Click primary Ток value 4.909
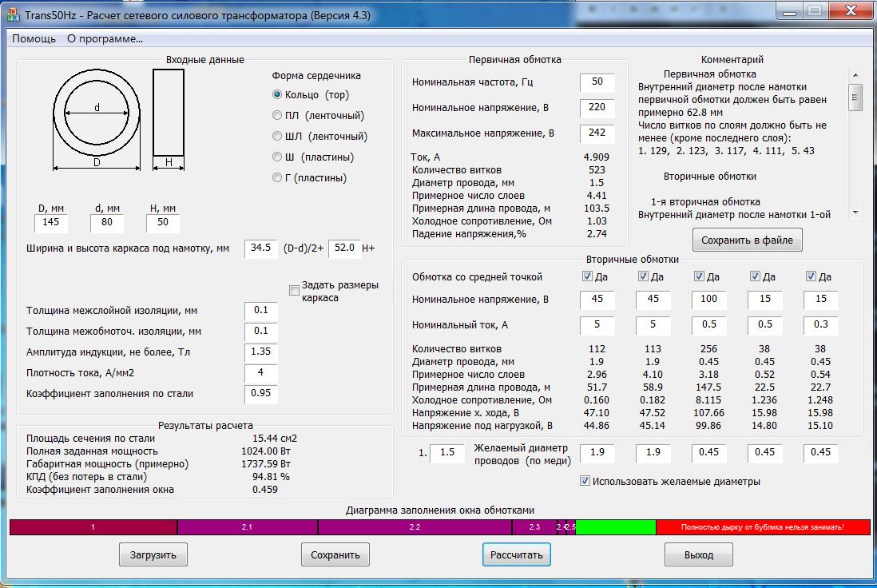 point(596,157)
